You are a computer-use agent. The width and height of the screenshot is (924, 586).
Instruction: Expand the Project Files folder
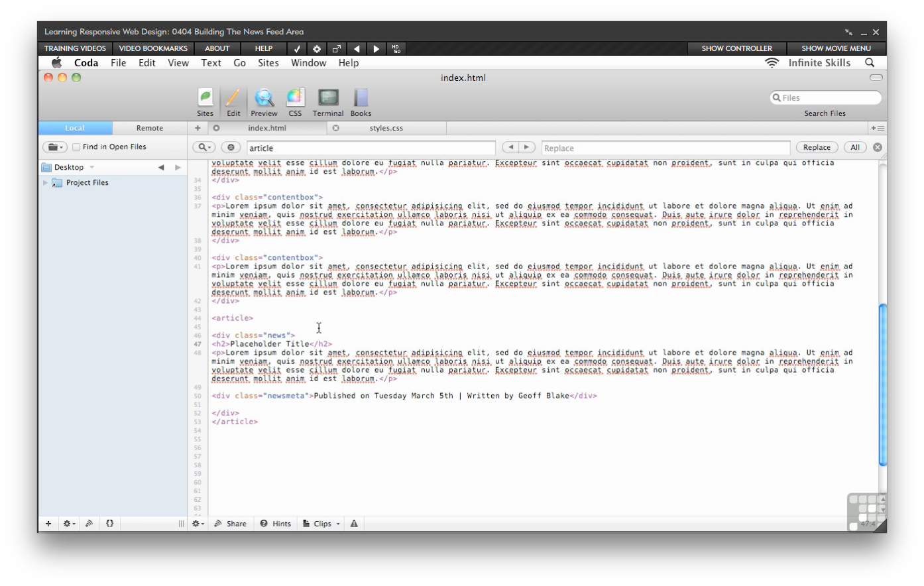(45, 182)
